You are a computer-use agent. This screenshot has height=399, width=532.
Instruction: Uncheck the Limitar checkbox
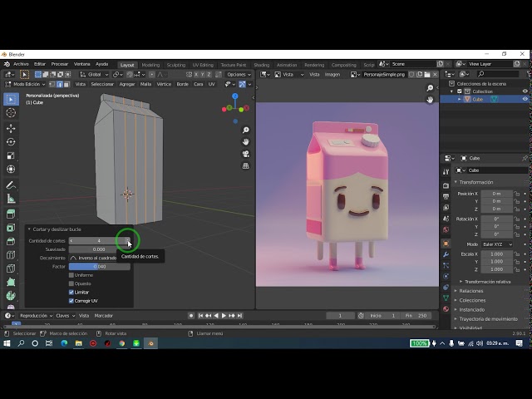pos(71,292)
